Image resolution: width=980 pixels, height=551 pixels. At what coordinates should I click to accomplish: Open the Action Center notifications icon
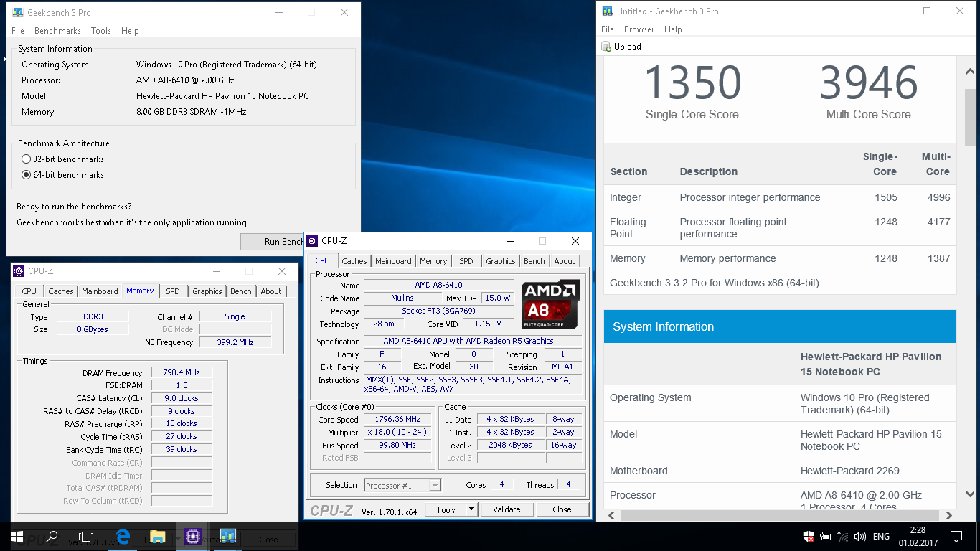coord(956,536)
